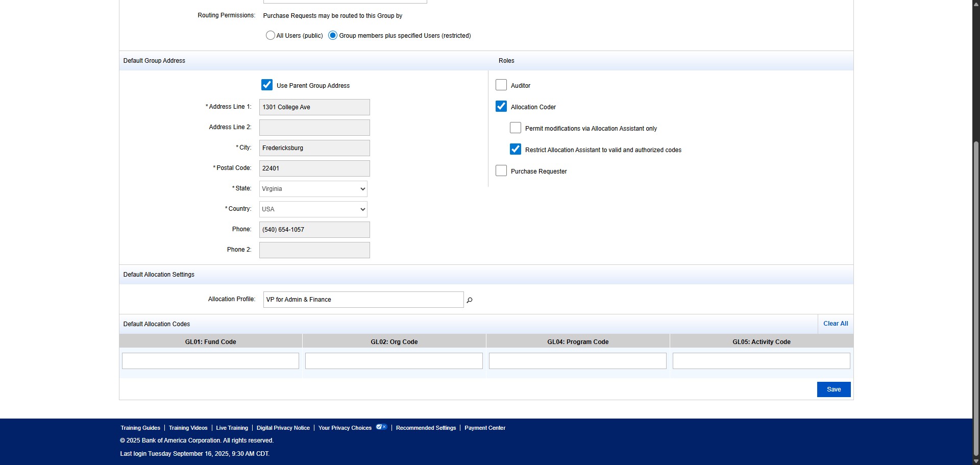Check Permit modifications via Allocation Assistant only
980x465 pixels.
(516, 128)
